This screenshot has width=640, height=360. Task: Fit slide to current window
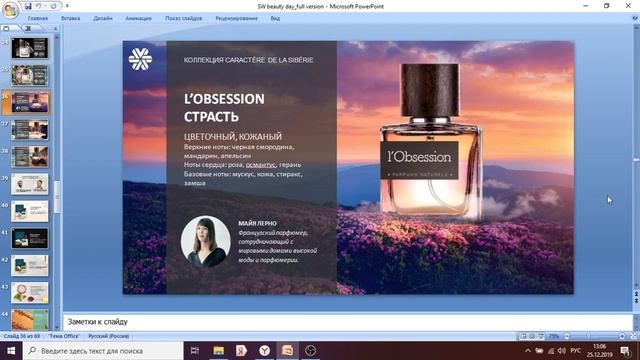click(x=633, y=336)
